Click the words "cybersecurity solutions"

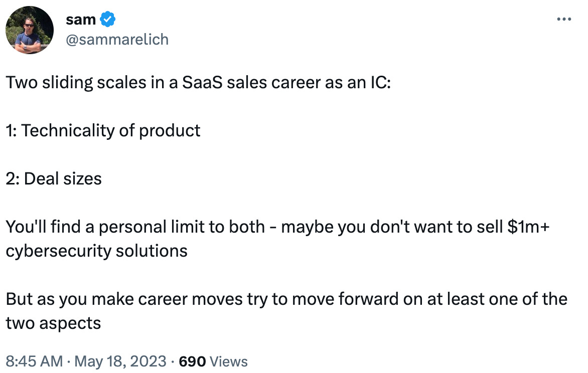(96, 251)
